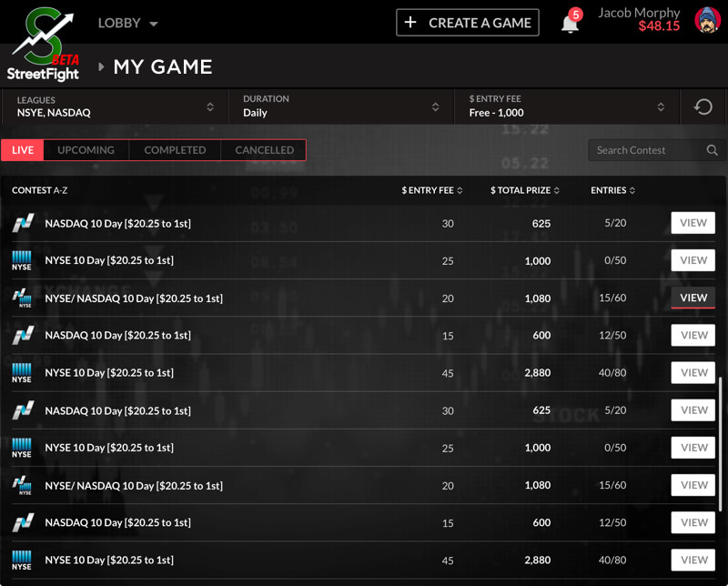Open the notifications bell
Screen dimensions: 728x586
pyautogui.click(x=570, y=24)
